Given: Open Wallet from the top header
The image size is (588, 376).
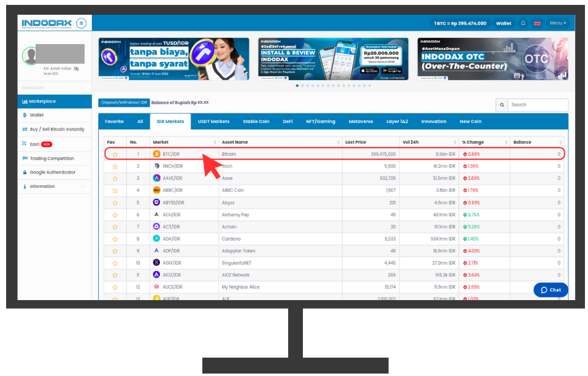Looking at the screenshot, I should 503,23.
